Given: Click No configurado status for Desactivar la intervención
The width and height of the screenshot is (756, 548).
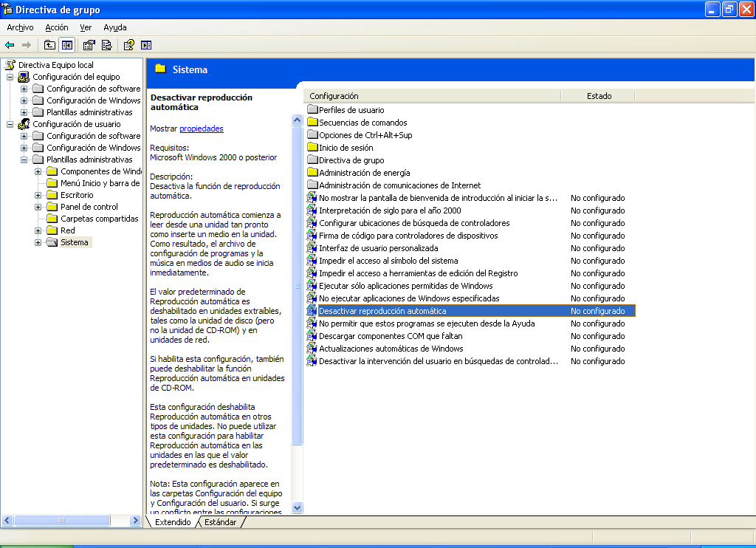Looking at the screenshot, I should click(x=598, y=361).
